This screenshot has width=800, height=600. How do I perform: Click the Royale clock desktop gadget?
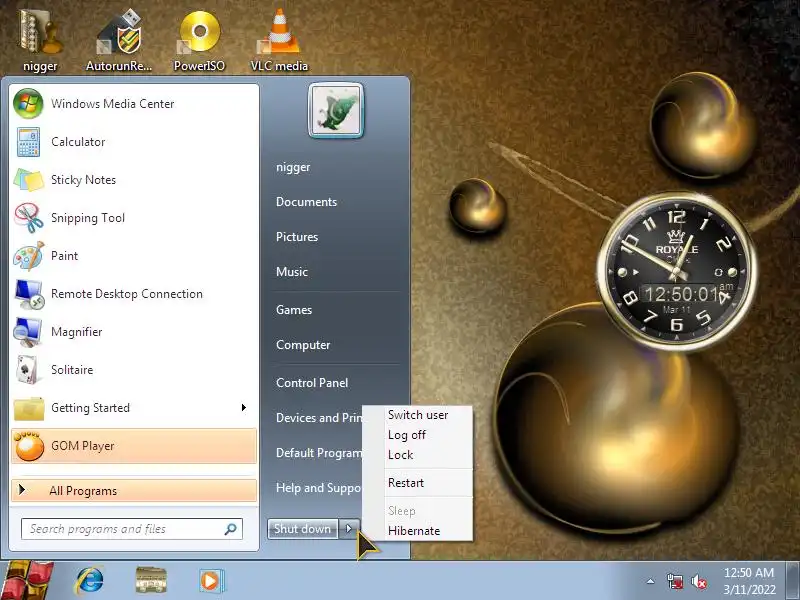click(x=677, y=272)
